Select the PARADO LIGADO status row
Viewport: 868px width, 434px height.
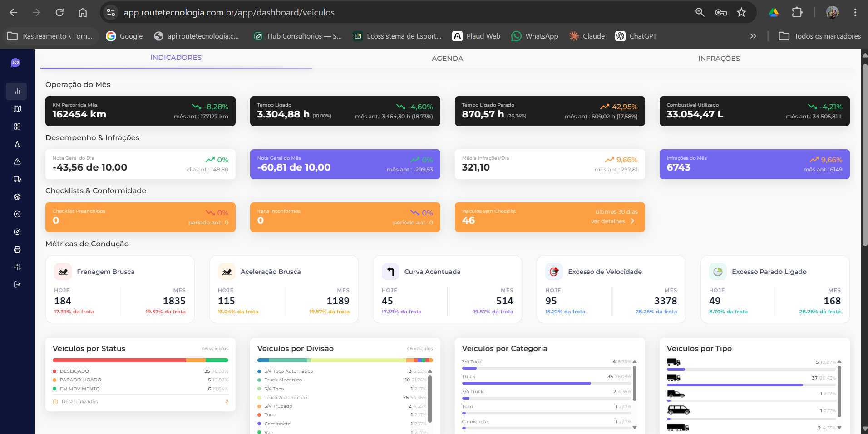point(140,380)
